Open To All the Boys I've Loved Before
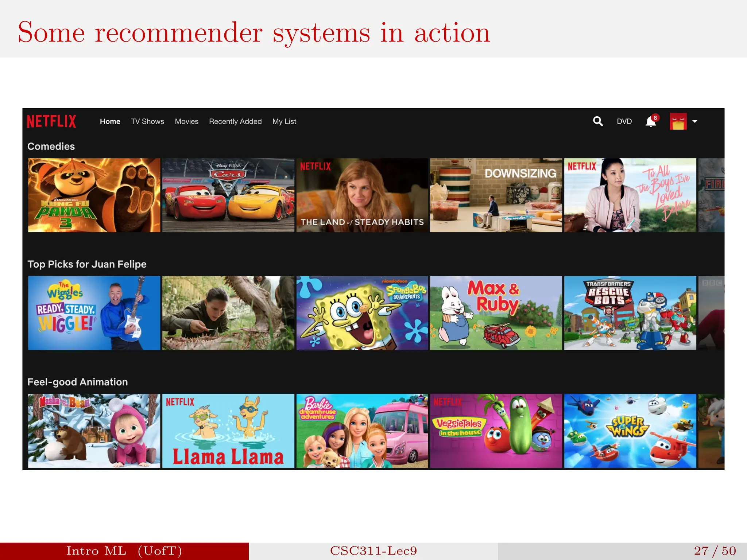This screenshot has width=747, height=560. click(x=630, y=195)
